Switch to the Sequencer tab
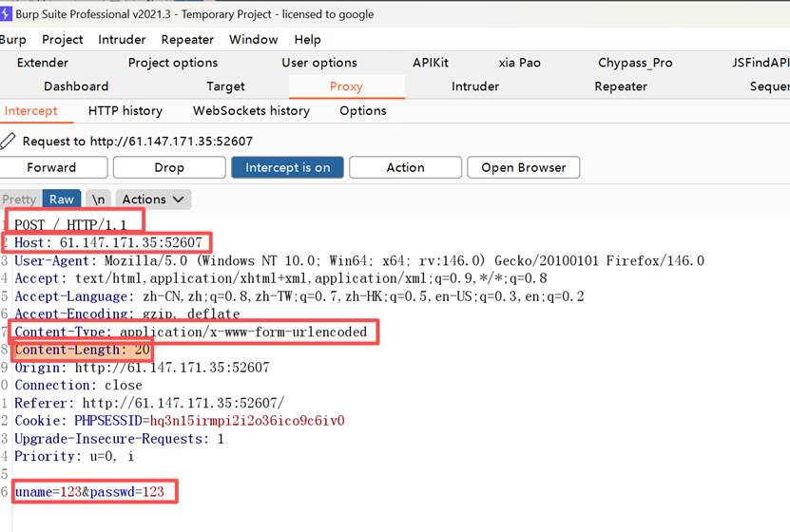 (x=769, y=86)
